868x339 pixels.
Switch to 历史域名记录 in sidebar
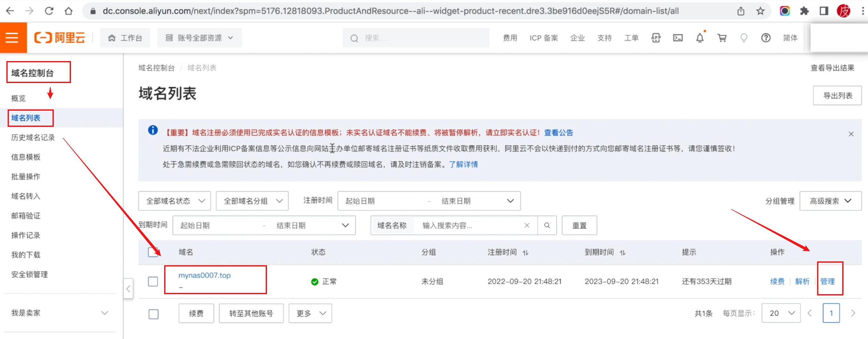tap(33, 137)
